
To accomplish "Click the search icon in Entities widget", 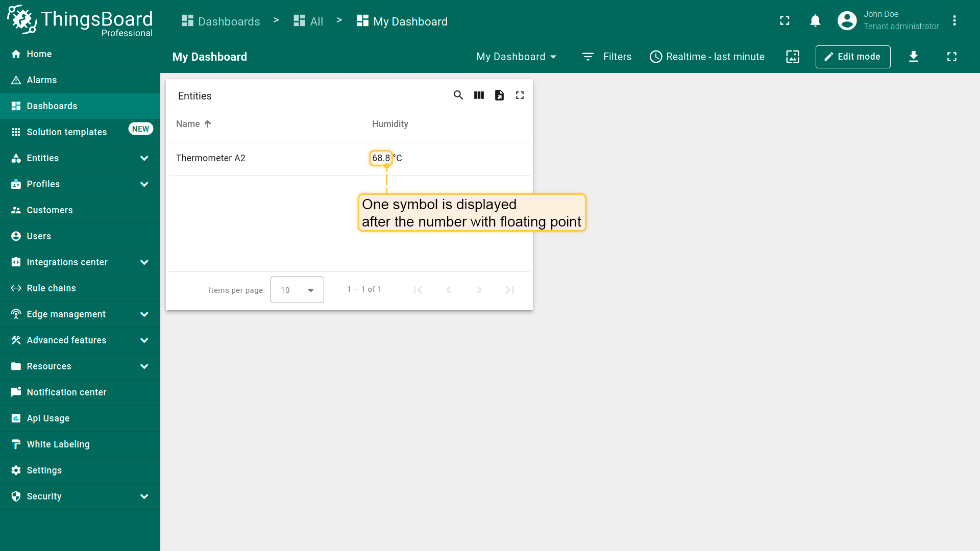I will (458, 95).
